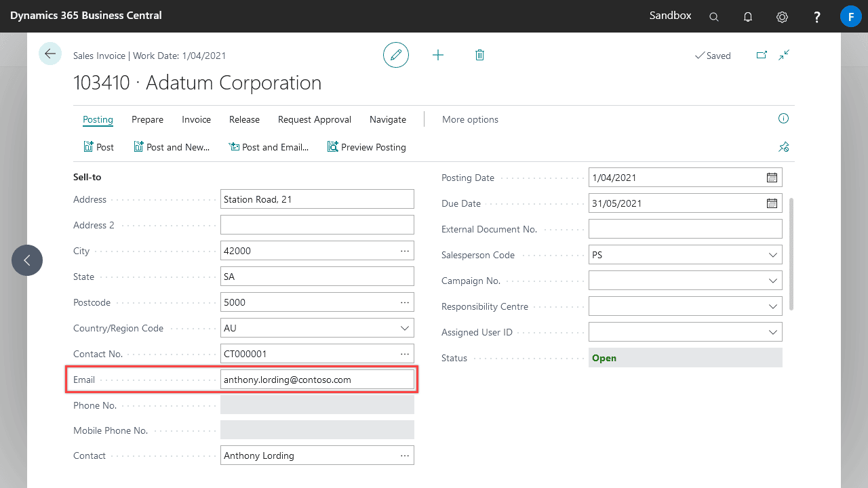868x488 pixels.
Task: Expand Country/Region Code dropdown
Action: point(405,328)
